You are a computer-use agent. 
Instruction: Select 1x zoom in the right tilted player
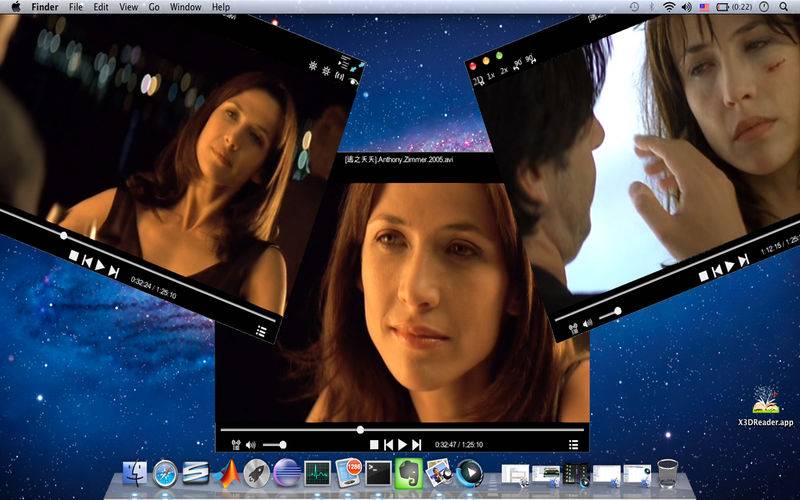tap(491, 76)
